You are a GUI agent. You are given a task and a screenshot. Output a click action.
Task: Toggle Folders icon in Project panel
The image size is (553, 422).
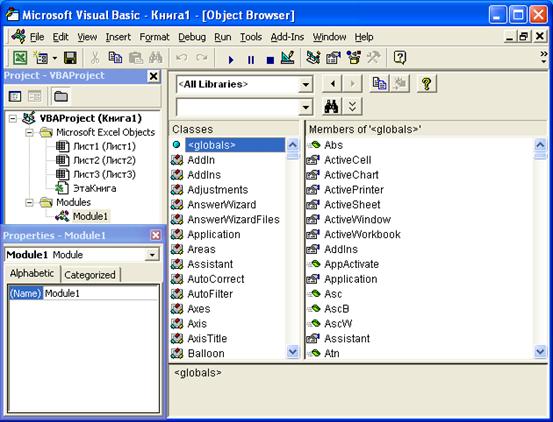61,96
